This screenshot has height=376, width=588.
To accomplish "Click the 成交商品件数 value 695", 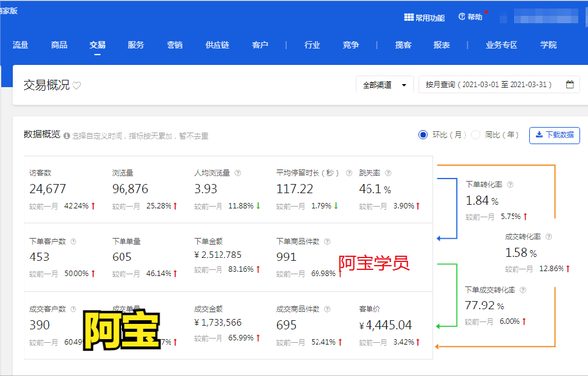I will [x=286, y=325].
